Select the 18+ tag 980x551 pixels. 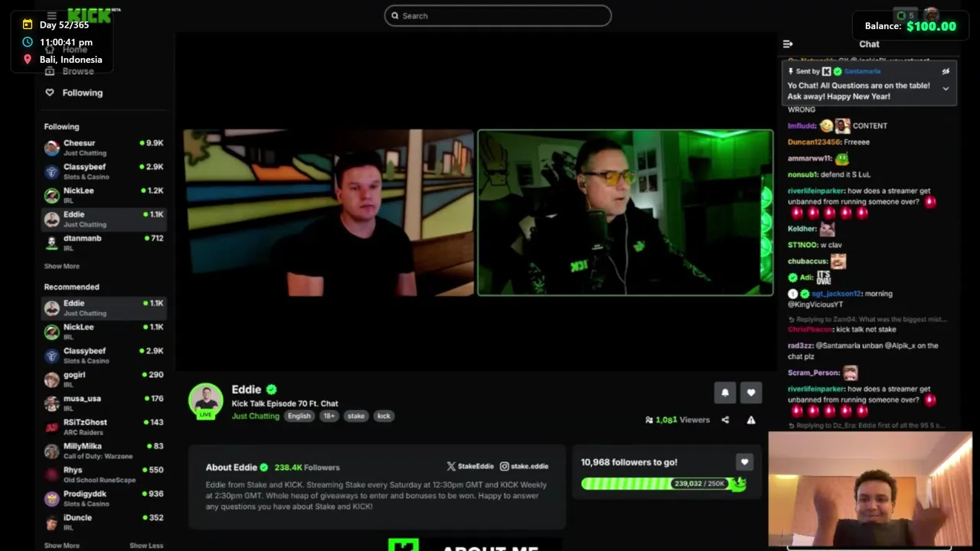pos(328,416)
